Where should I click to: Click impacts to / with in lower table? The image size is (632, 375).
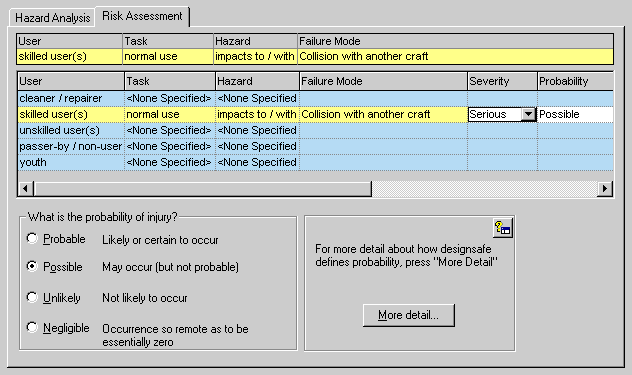(x=257, y=114)
